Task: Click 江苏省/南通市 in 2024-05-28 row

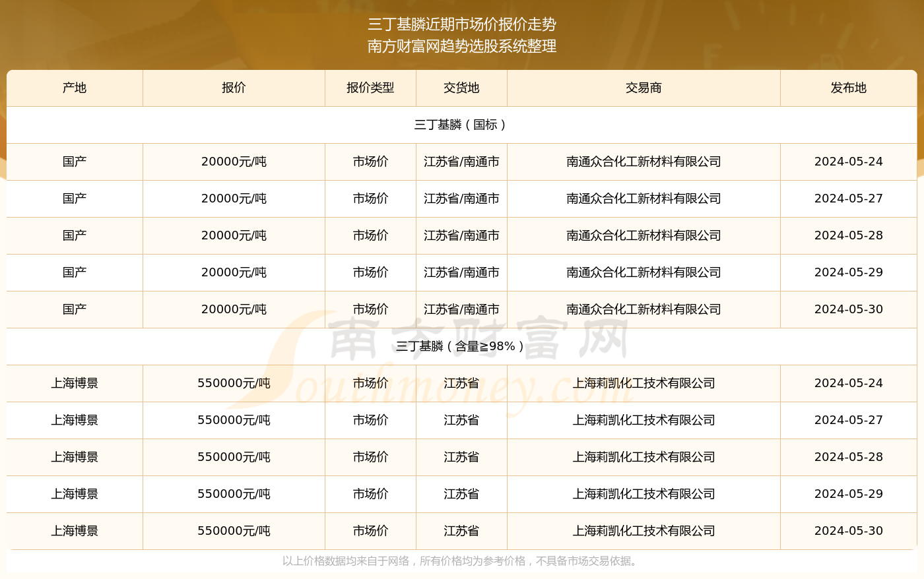Action: coord(461,235)
